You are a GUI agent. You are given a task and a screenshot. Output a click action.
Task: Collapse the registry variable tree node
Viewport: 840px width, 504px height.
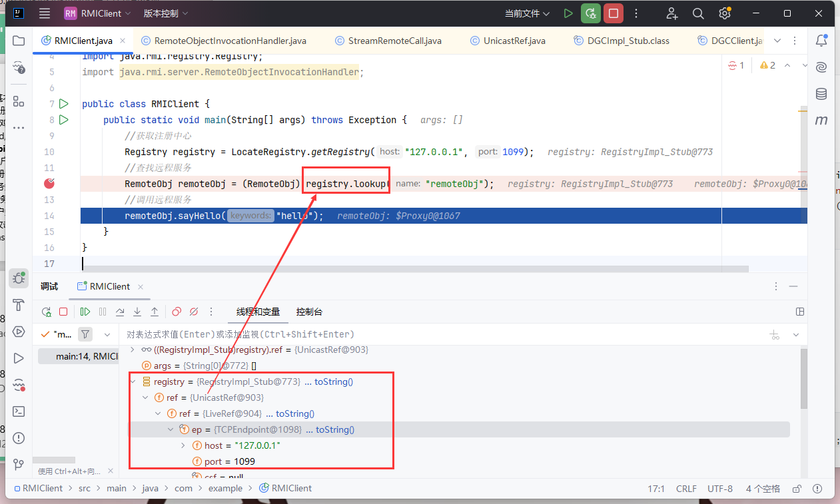(x=133, y=381)
